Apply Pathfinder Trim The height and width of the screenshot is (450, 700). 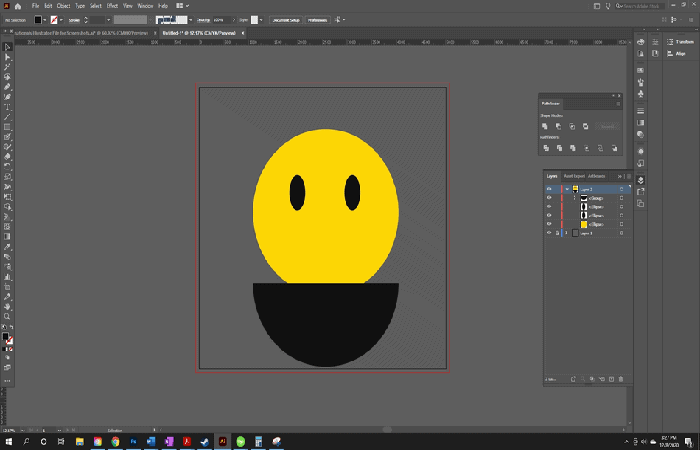(559, 148)
